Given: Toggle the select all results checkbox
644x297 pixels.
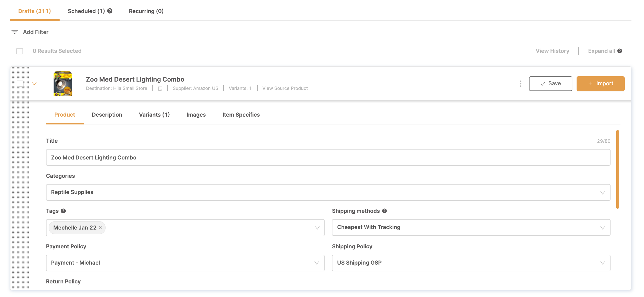Looking at the screenshot, I should click(x=20, y=51).
